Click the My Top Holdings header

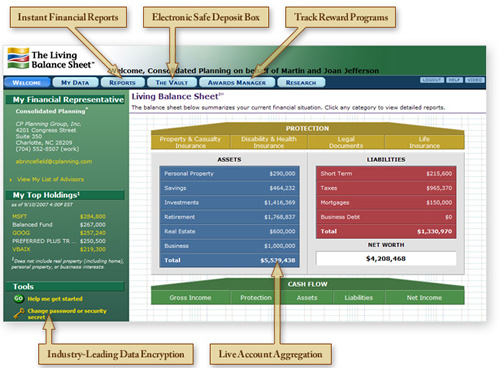point(65,195)
